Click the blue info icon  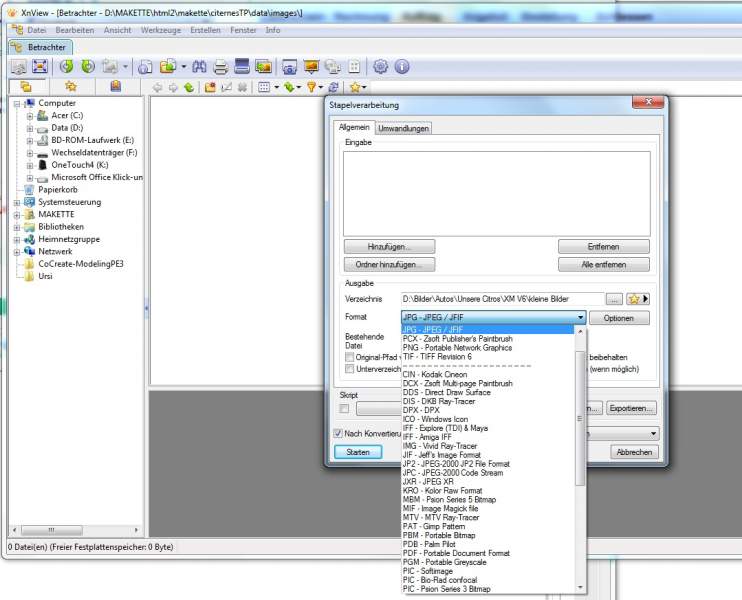pos(402,67)
